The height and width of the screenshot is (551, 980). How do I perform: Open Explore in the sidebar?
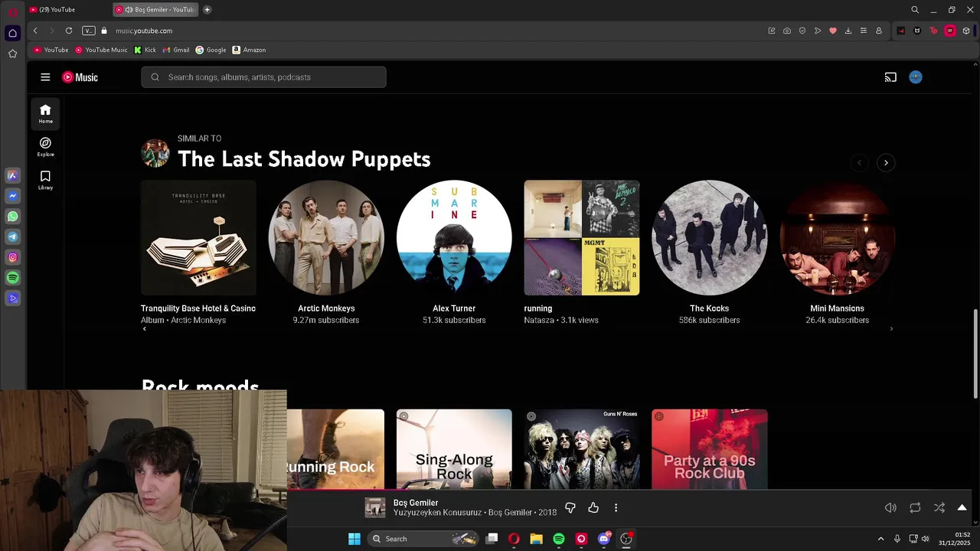pos(45,147)
